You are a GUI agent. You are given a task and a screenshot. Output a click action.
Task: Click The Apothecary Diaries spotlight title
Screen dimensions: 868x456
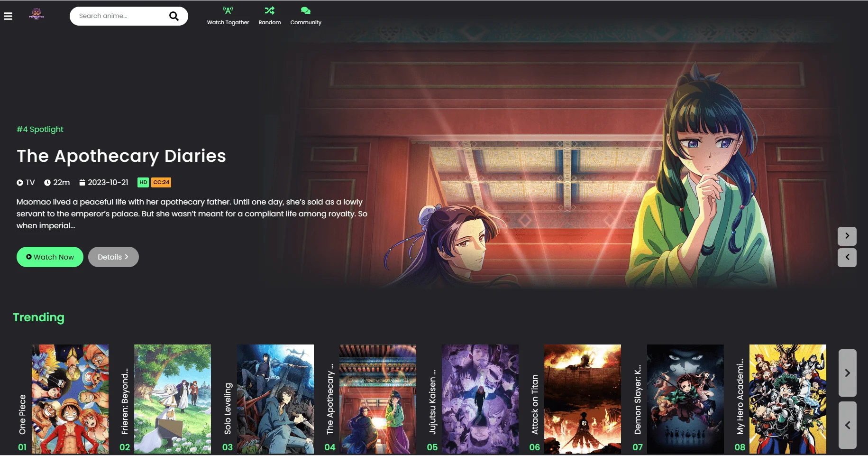(x=121, y=156)
